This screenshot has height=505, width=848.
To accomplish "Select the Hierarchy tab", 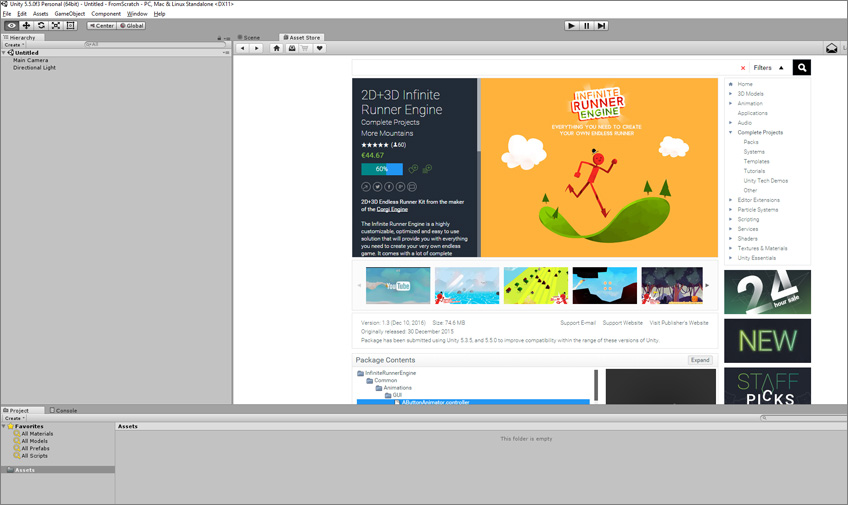I will click(22, 37).
